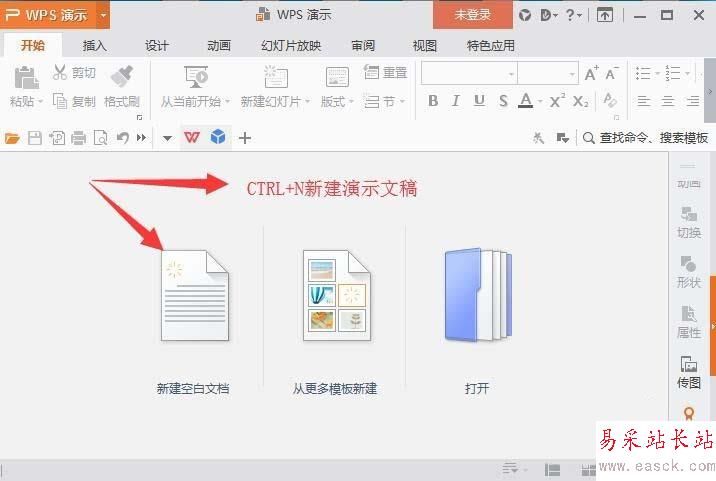Click the red WPS W tab icon
The image size is (716, 481).
coord(192,137)
